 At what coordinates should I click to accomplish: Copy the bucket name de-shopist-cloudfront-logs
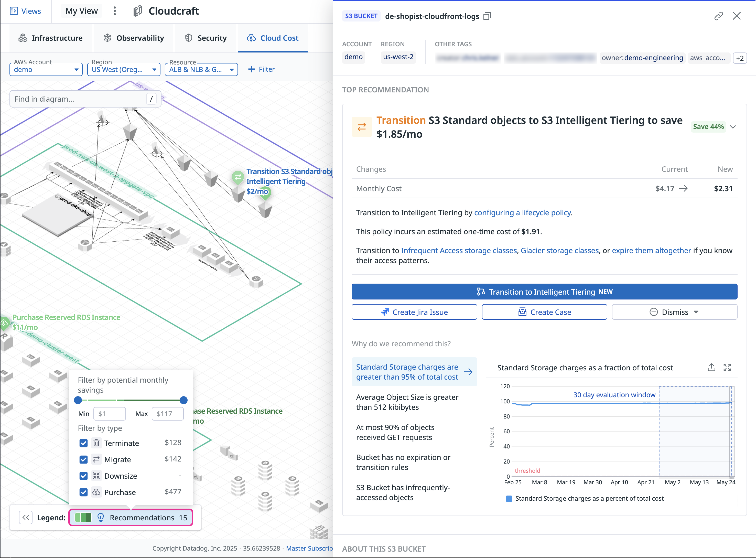pyautogui.click(x=487, y=16)
